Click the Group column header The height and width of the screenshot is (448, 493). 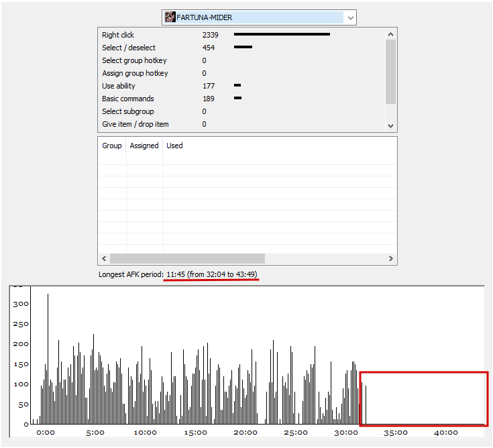coord(112,146)
